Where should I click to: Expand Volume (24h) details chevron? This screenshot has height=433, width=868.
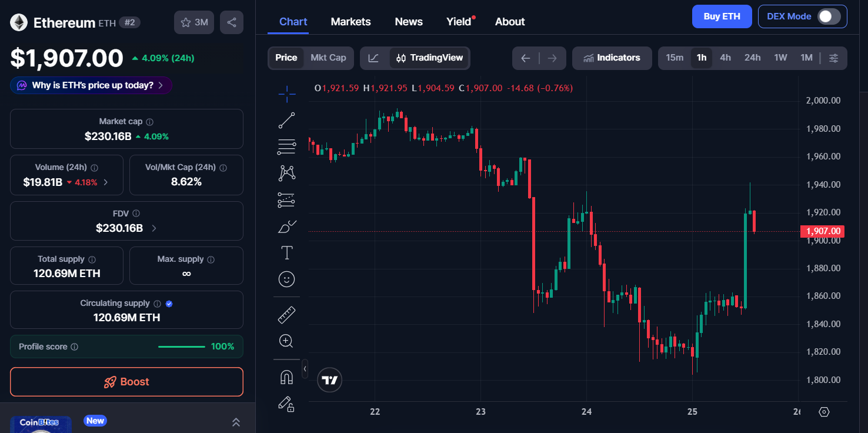tap(106, 182)
